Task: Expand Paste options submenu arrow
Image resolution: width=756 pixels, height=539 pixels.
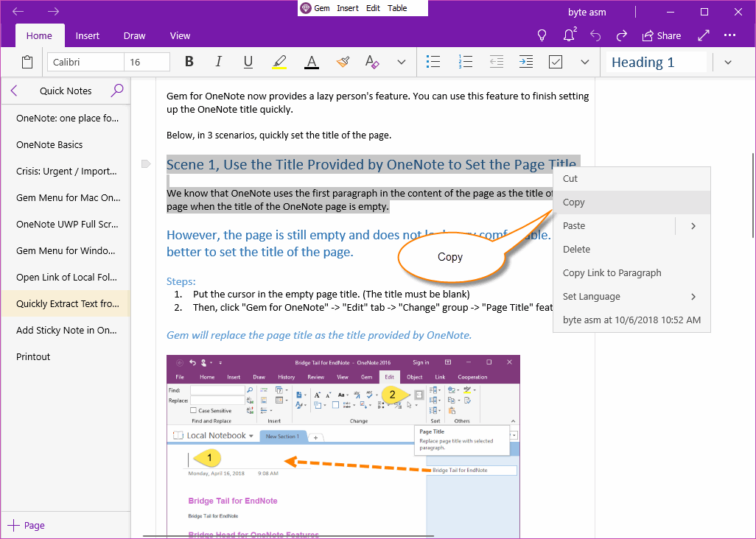Action: [x=693, y=226]
